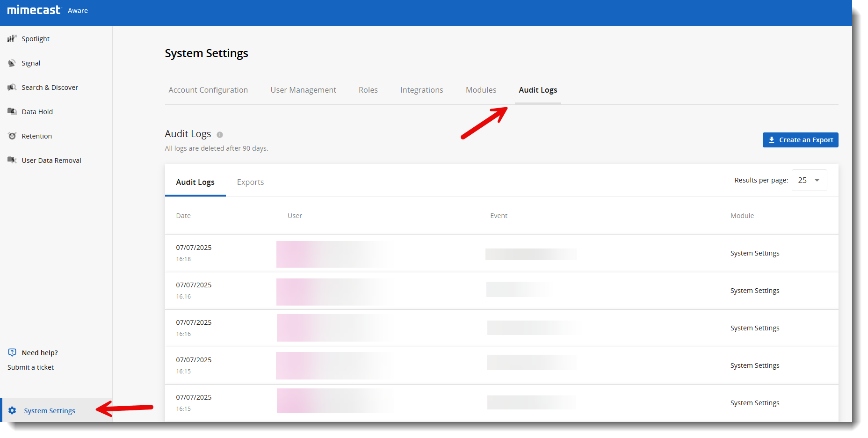Go to the Integrations tab
Image resolution: width=868 pixels, height=438 pixels.
pos(421,90)
